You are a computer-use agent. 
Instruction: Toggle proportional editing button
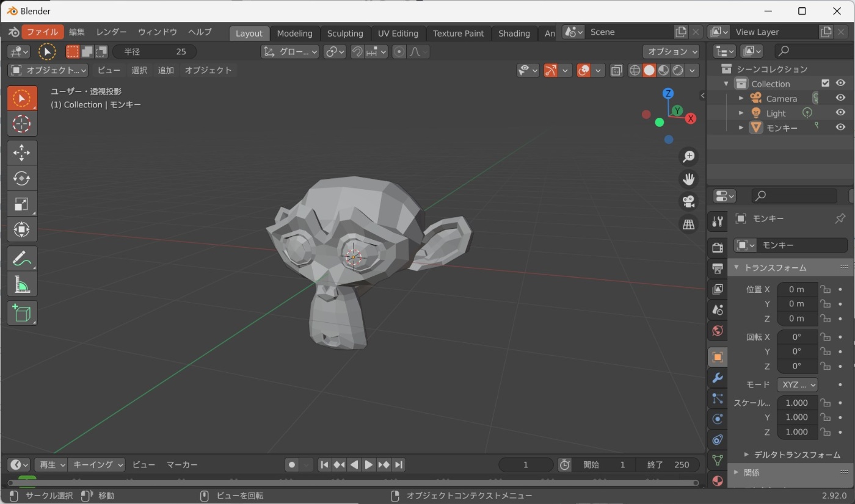(x=399, y=52)
